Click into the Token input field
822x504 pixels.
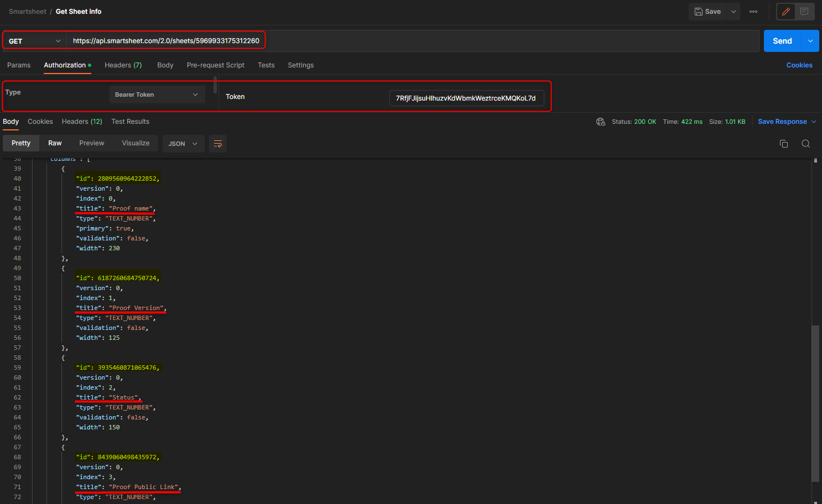point(466,98)
